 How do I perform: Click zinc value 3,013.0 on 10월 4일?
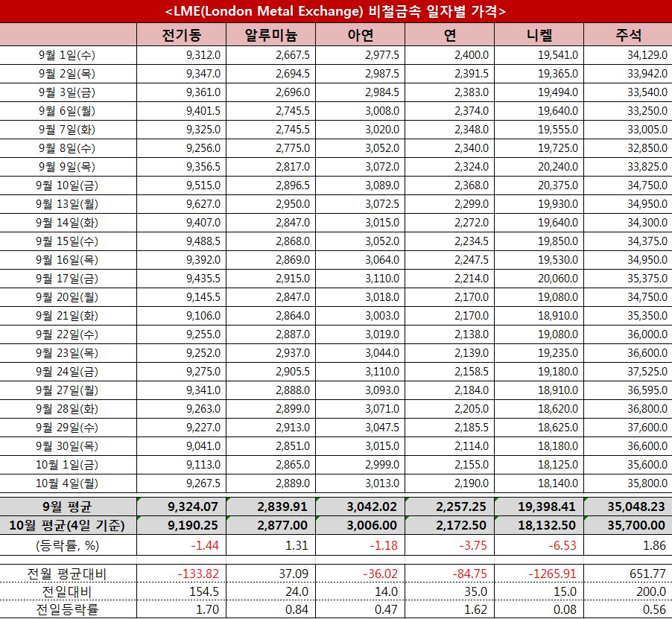(x=382, y=483)
